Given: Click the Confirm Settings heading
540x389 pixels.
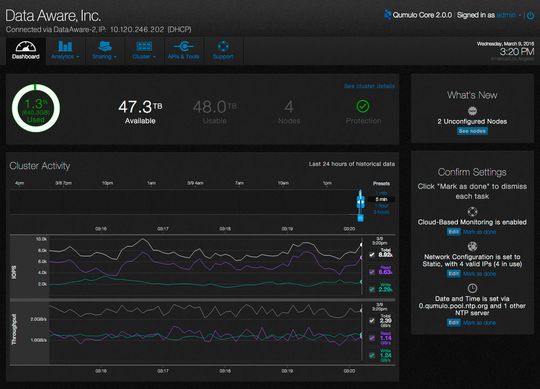Looking at the screenshot, I should tap(472, 172).
